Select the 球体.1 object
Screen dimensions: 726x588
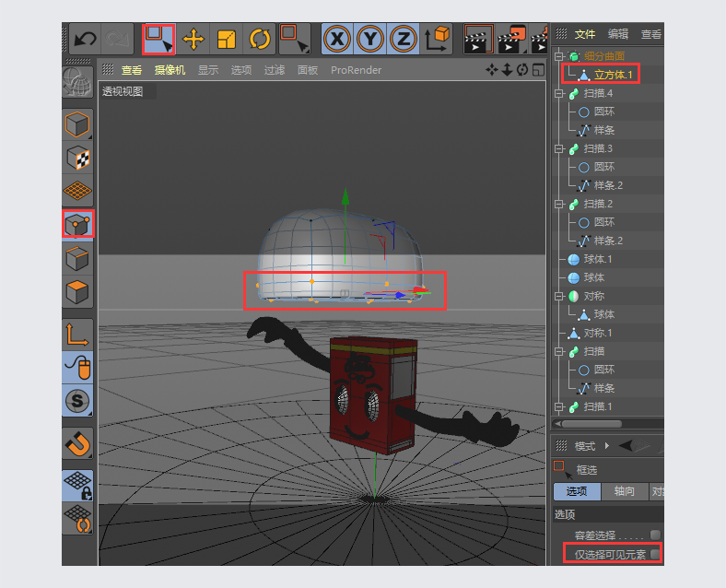point(598,259)
